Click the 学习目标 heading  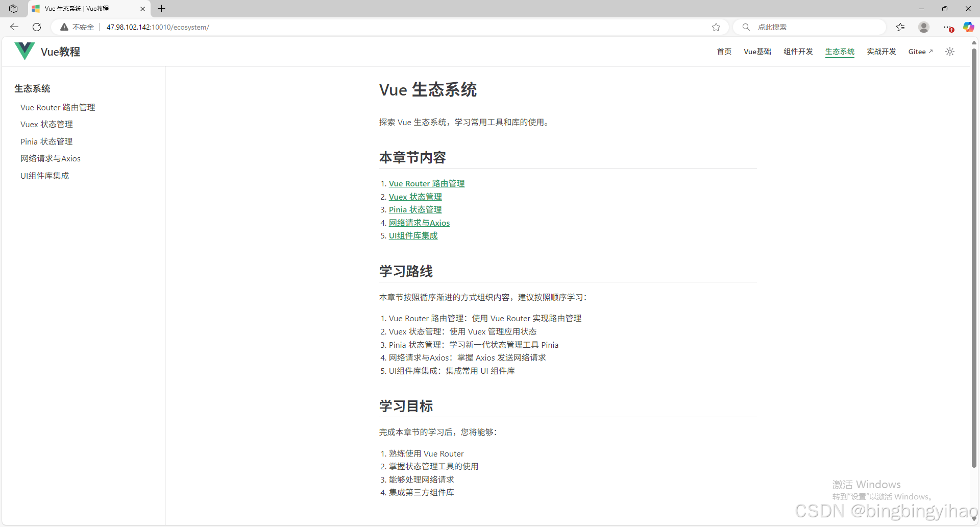406,406
